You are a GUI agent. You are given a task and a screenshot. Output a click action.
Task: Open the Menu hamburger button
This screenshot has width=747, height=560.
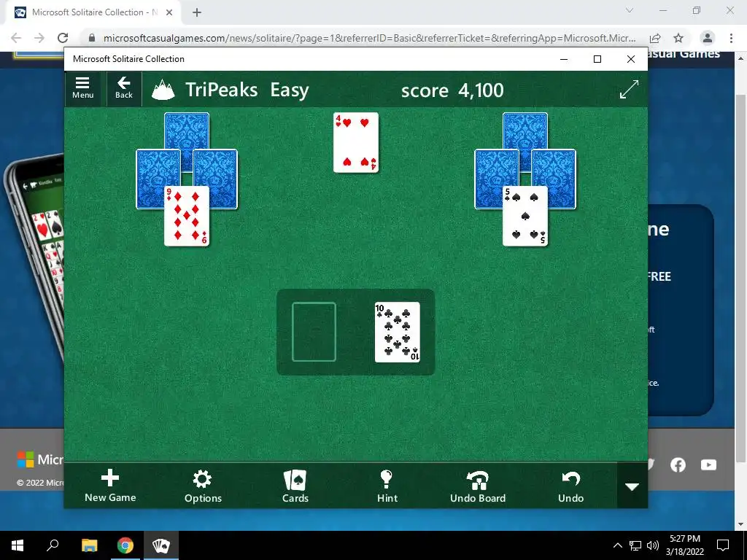[x=83, y=88]
